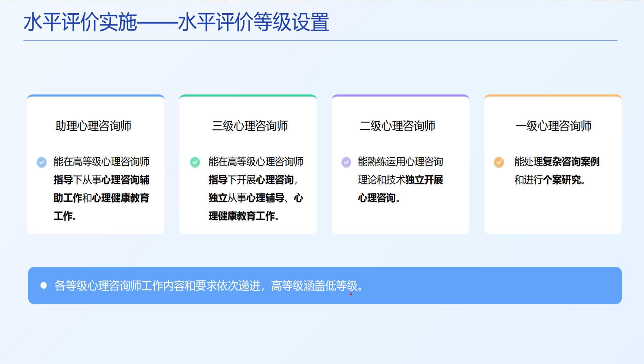Click the green checkmark icon in 三级心理咨询师 card
This screenshot has width=644, height=364.
pos(195,162)
